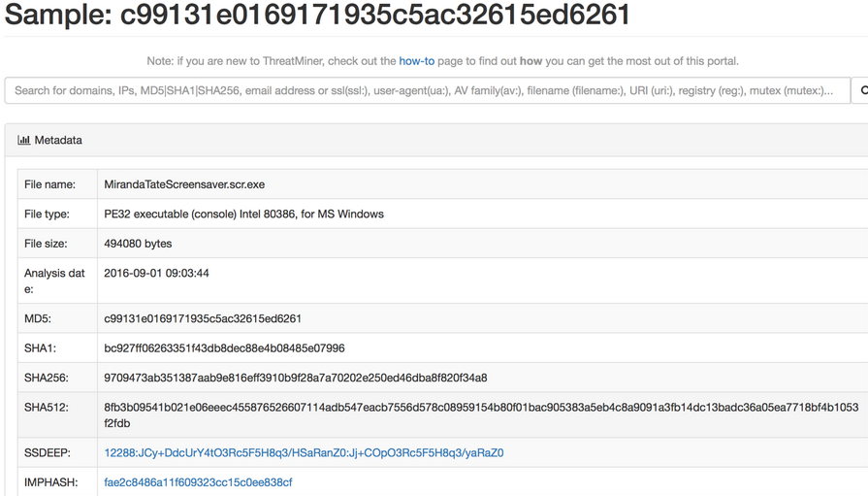Click the analysis date 2016-09-01 09:03:44
Image resolution: width=868 pixels, height=496 pixels.
pos(157,273)
